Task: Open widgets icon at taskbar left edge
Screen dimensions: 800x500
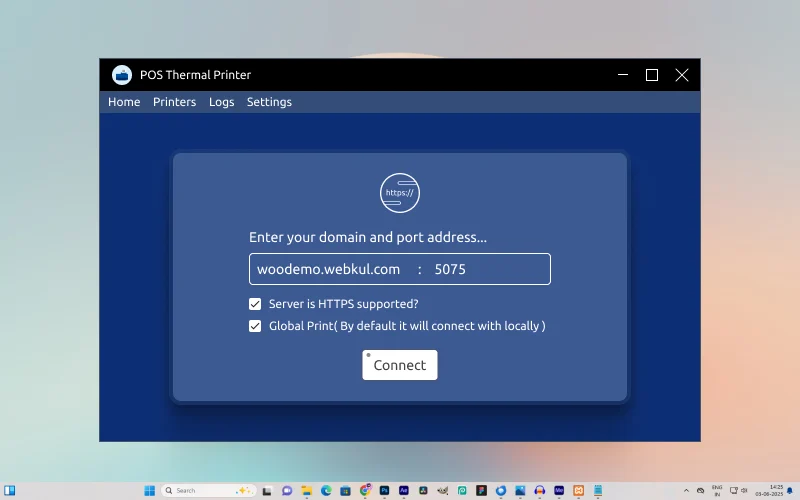Action: pyautogui.click(x=9, y=490)
